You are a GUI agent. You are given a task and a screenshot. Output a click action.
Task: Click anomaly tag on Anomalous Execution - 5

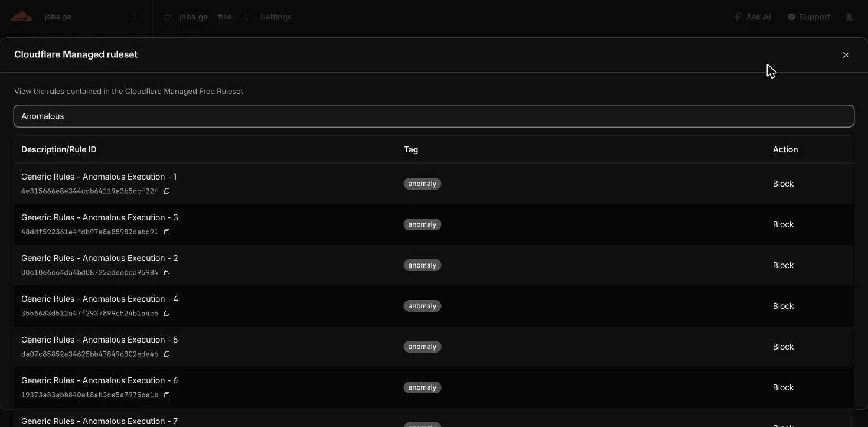(422, 347)
